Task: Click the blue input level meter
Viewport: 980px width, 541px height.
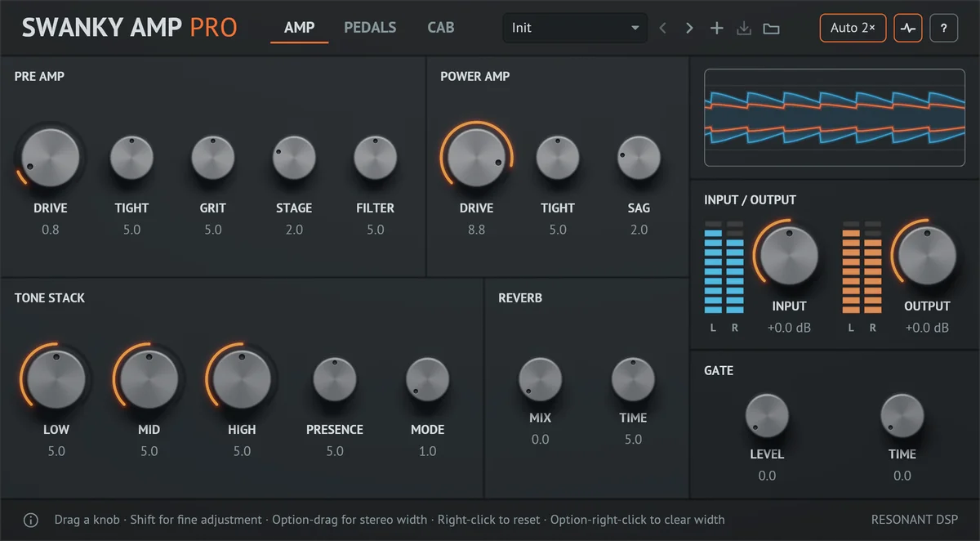Action: click(724, 267)
